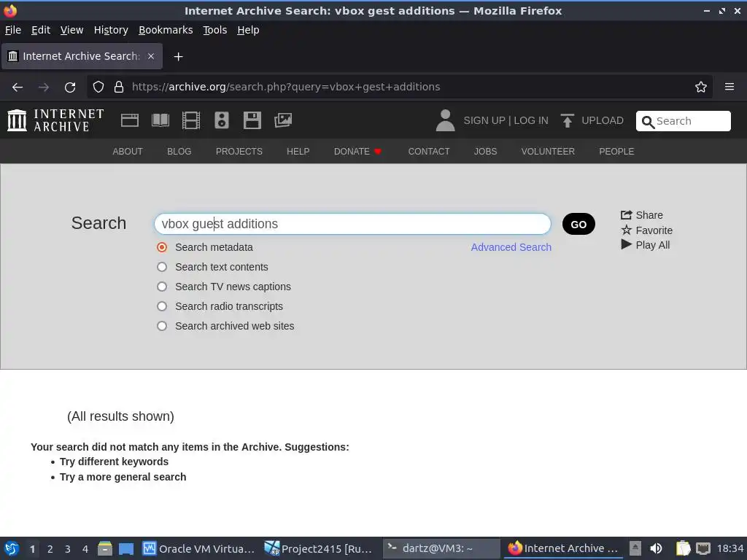The width and height of the screenshot is (747, 560).
Task: Click the clipboard icon in system tray
Action: [x=683, y=548]
